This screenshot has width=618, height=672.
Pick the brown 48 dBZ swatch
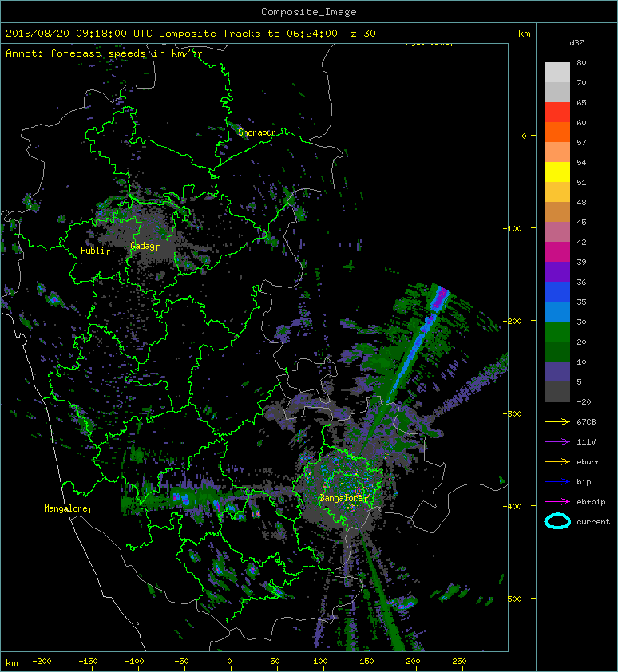[x=557, y=211]
